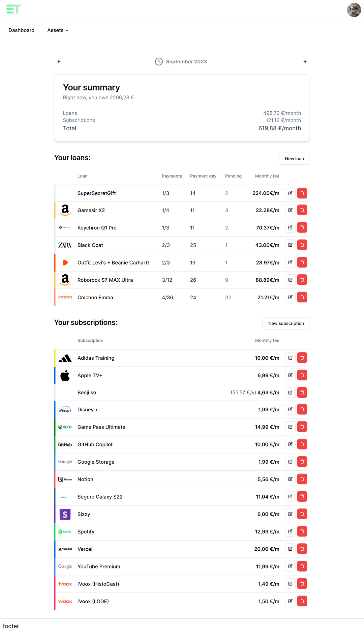Delete the iVoox (LODE) subscription

tap(302, 601)
